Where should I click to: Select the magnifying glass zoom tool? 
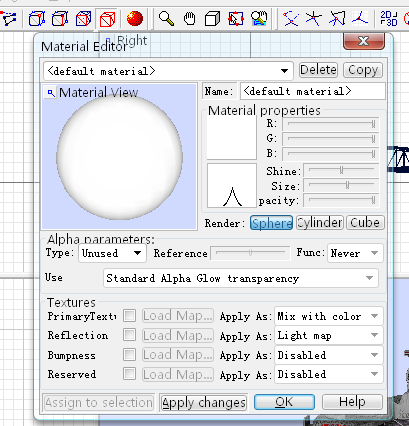tap(166, 19)
